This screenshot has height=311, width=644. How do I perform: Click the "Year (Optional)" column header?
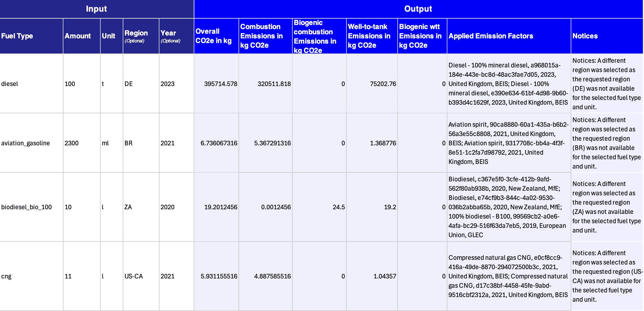[170, 36]
